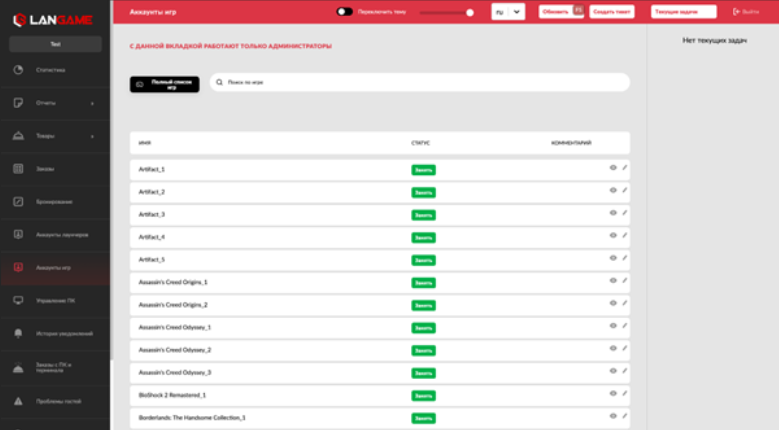Screen dimensions: 779x430
Task: Toggle the eye icon for Artifact_5
Action: tap(613, 258)
